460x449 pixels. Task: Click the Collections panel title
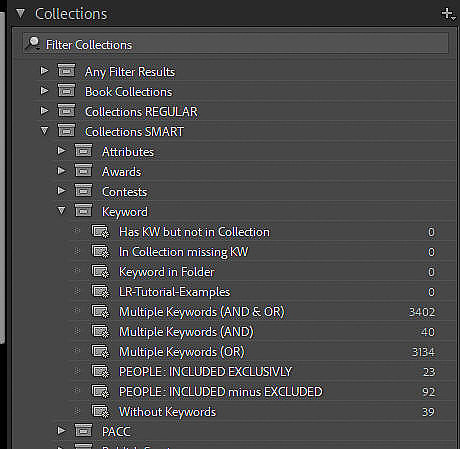coord(71,14)
